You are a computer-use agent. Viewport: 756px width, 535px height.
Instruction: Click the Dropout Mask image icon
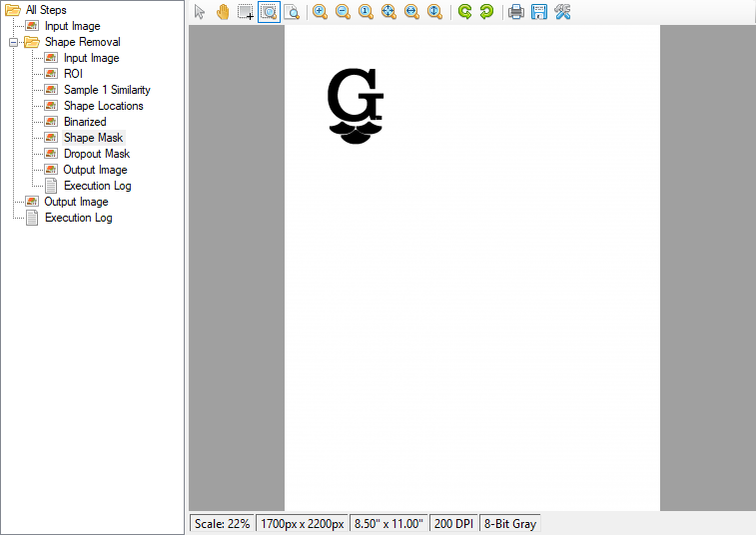(x=51, y=154)
